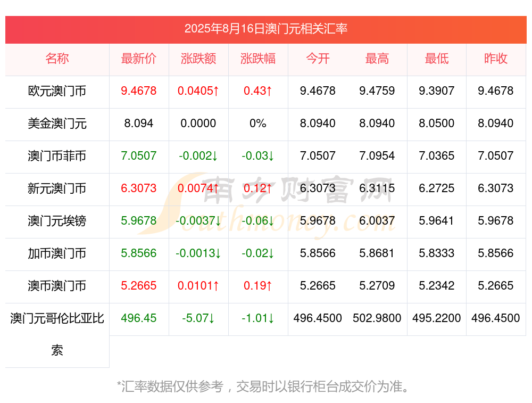532x403 pixels.
Task: Click the change percent -0.06↓
Action: [x=258, y=221]
